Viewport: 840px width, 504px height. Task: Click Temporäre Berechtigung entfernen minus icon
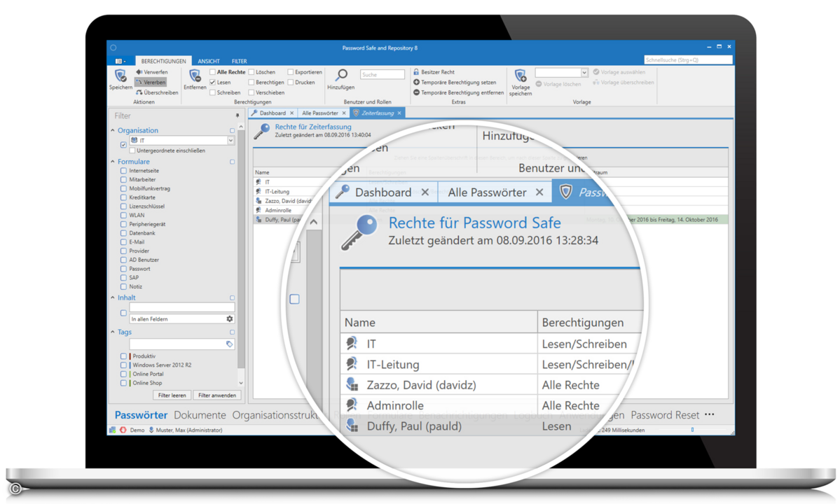coord(416,92)
